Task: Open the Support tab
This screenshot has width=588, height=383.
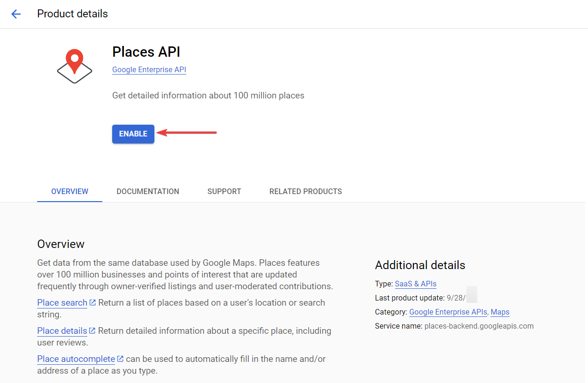Action: [x=224, y=191]
